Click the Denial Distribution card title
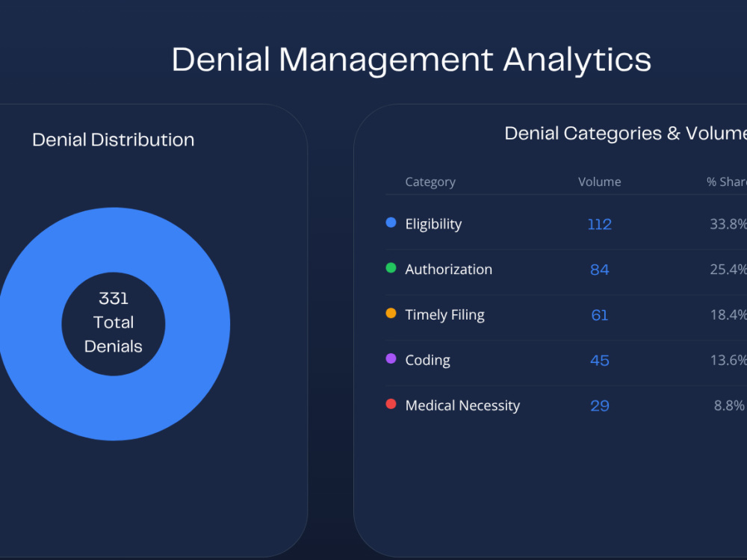Image resolution: width=747 pixels, height=560 pixels. point(114,140)
